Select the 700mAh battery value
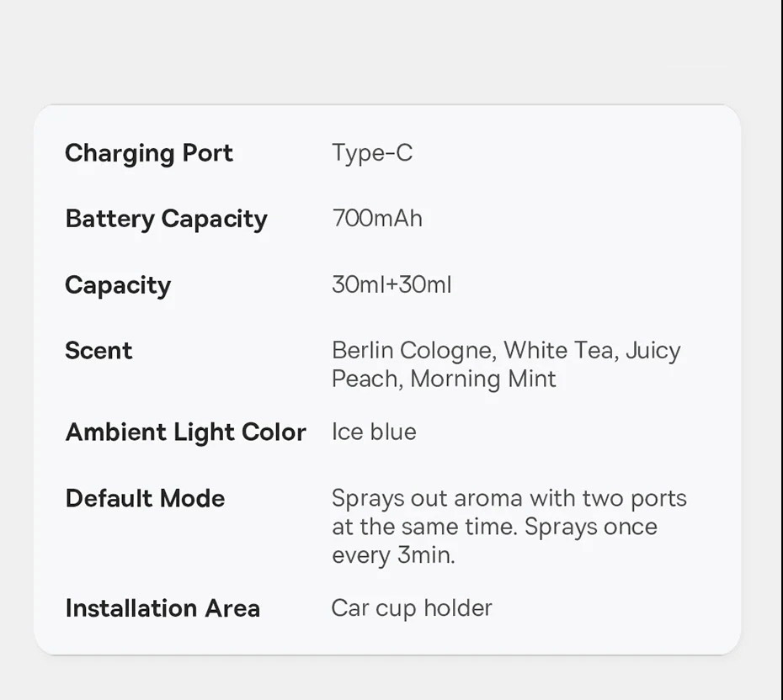This screenshot has width=783, height=700. (x=377, y=219)
